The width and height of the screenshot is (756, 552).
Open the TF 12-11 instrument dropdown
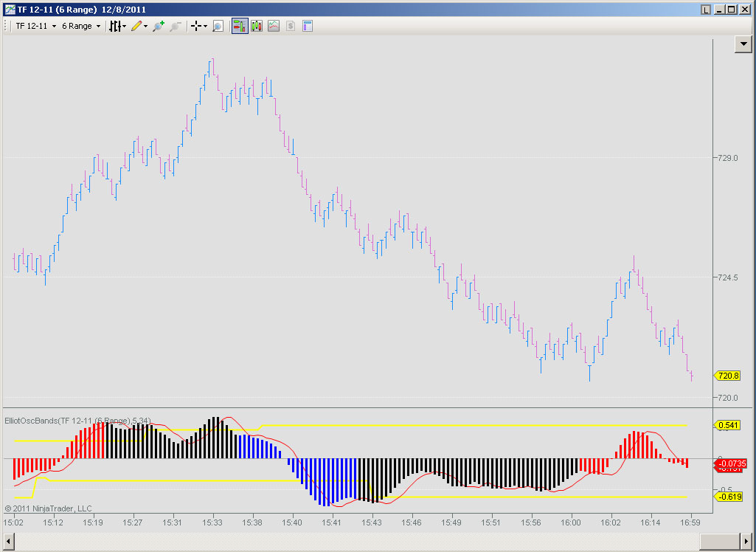[35, 26]
